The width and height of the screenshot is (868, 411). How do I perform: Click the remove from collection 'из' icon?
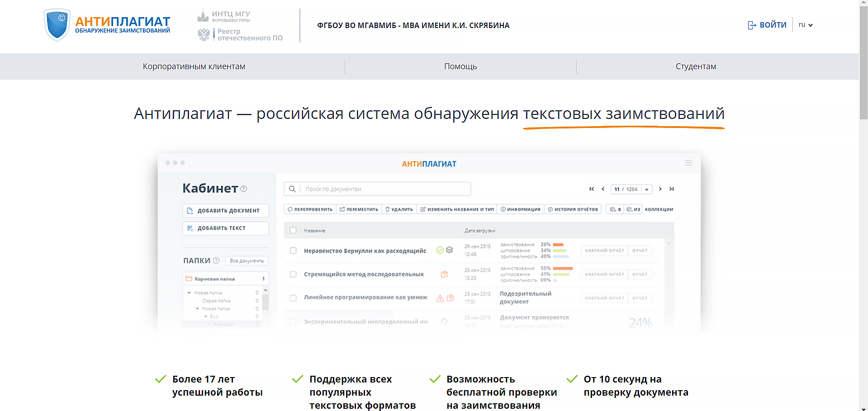633,209
